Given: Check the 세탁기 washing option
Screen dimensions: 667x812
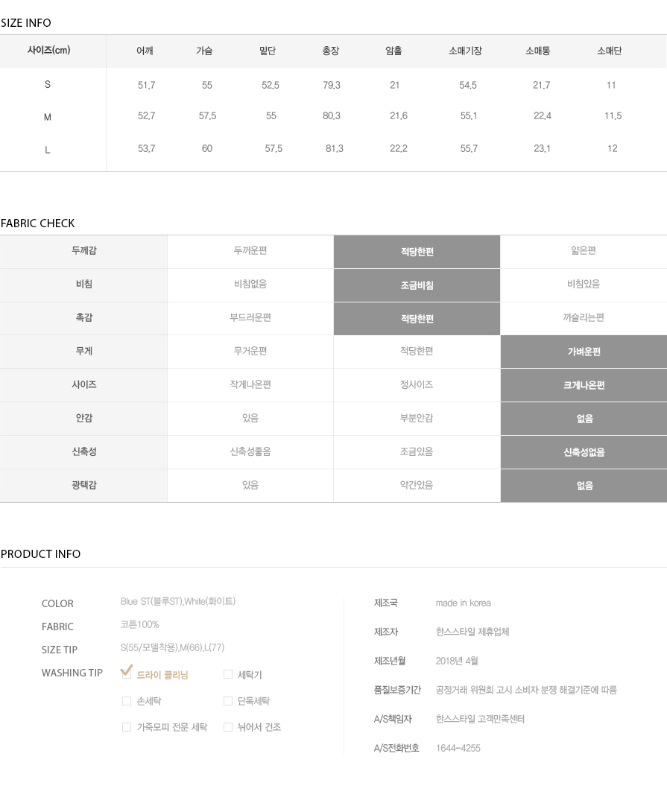Looking at the screenshot, I should [x=228, y=674].
